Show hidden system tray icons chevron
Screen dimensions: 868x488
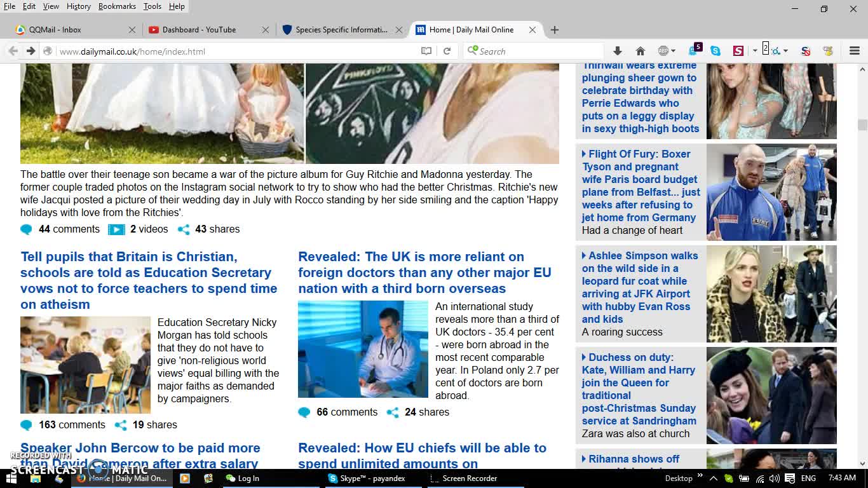pos(713,478)
